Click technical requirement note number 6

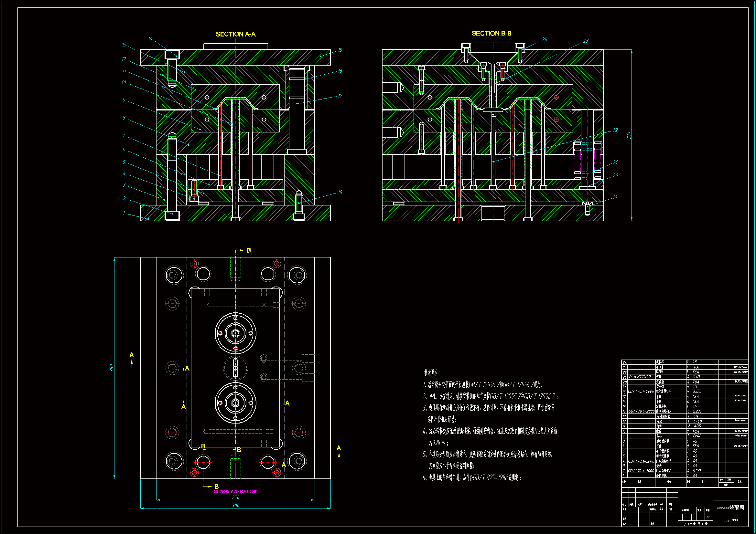[x=471, y=477]
